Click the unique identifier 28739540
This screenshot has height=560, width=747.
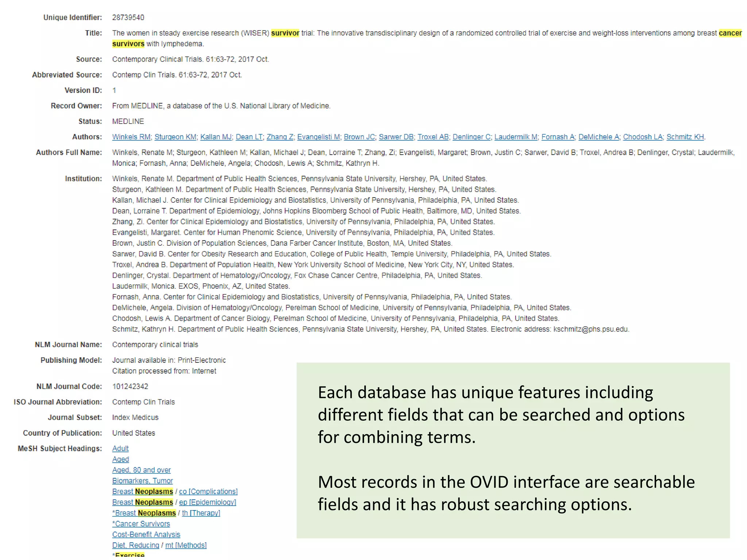(x=128, y=17)
